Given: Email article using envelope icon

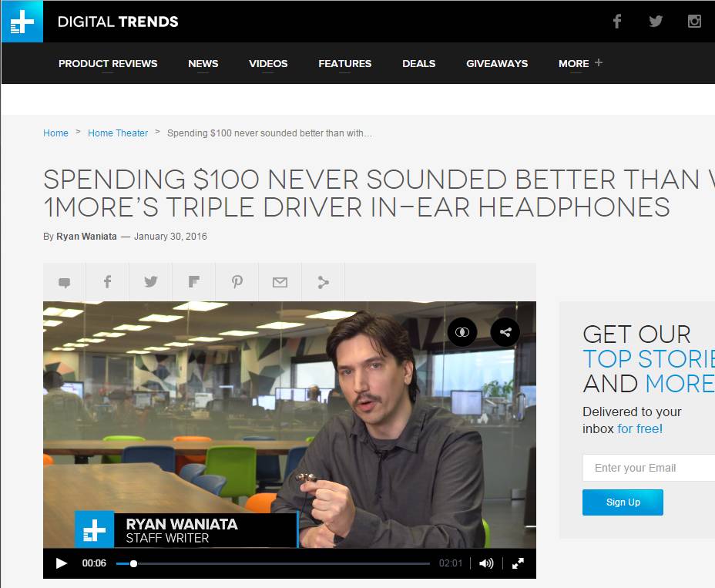Looking at the screenshot, I should [280, 282].
